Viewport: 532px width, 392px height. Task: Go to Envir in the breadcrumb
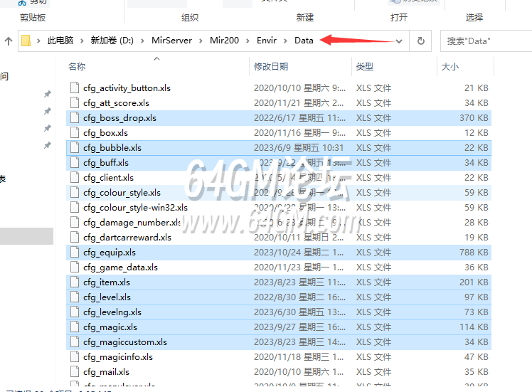(x=267, y=41)
